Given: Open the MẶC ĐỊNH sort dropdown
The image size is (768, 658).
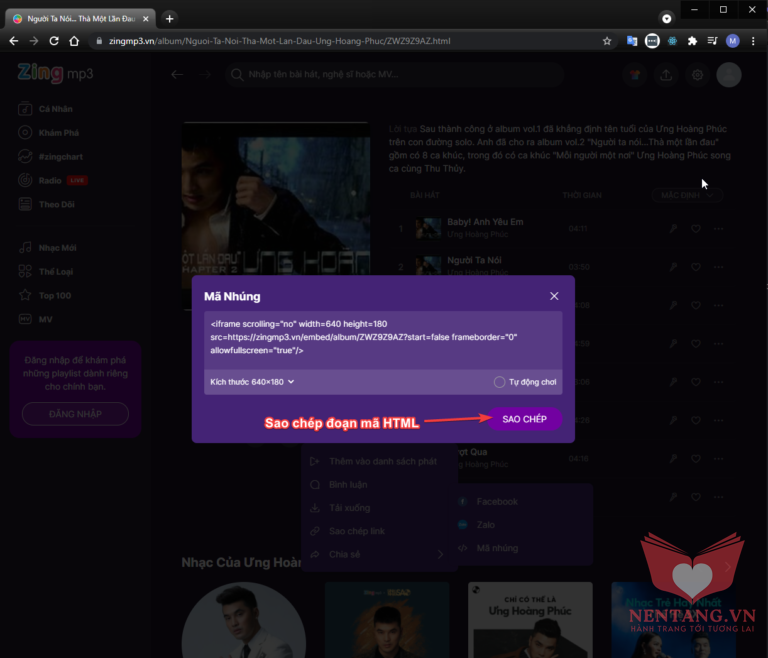Looking at the screenshot, I should 686,195.
